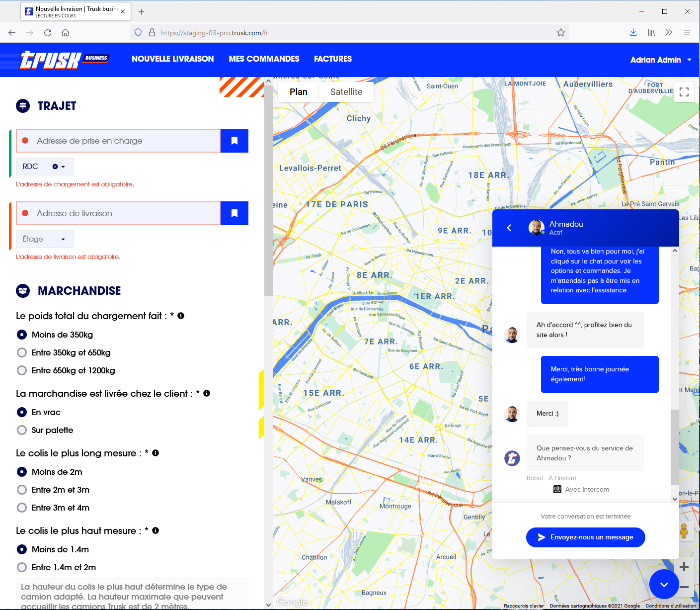Click the Avec Intercom link
The image size is (700, 610).
click(x=581, y=490)
